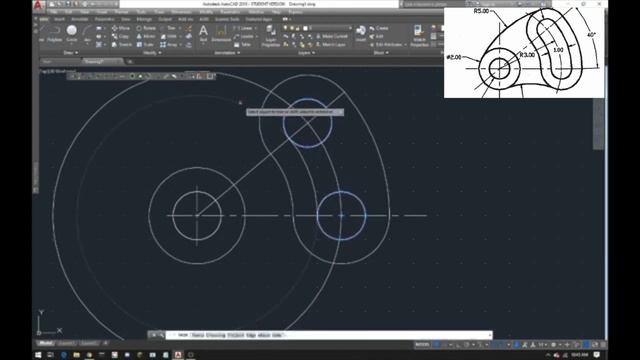Select the Arc draw tool

pos(87,33)
